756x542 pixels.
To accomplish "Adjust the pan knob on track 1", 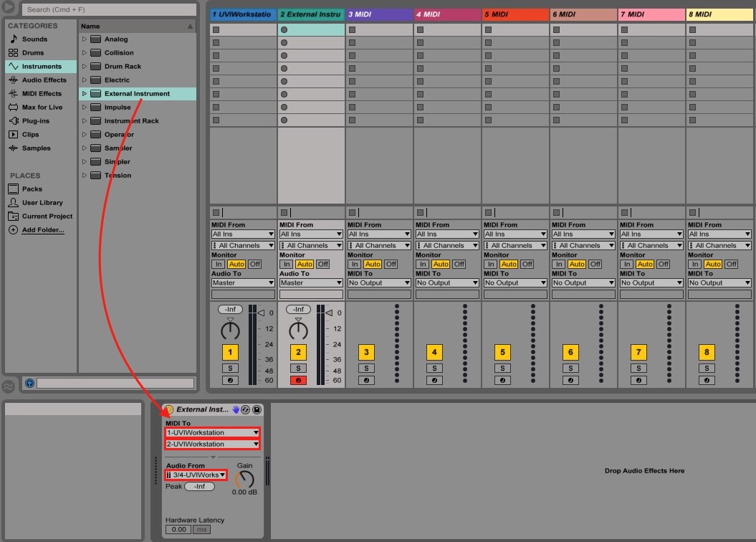I will [x=230, y=329].
